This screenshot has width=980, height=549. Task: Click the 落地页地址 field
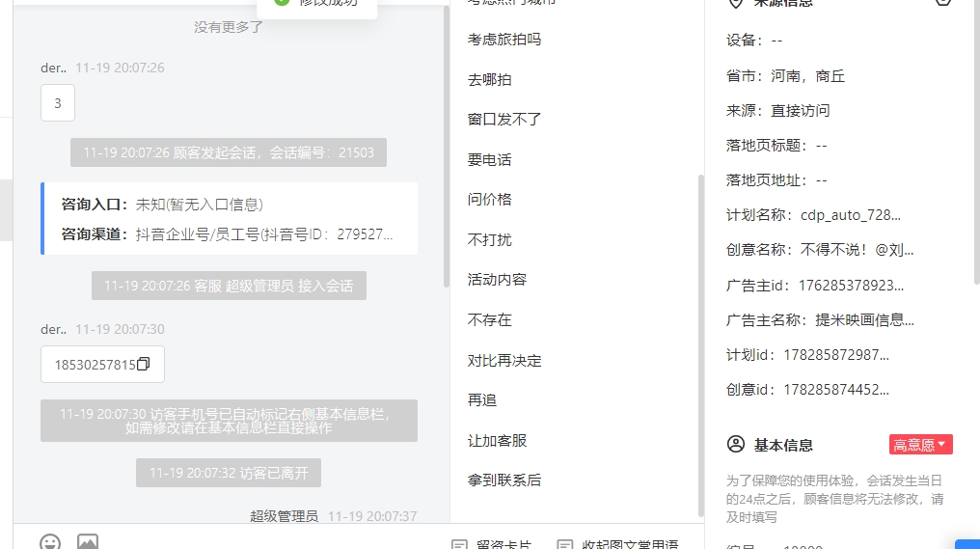776,180
